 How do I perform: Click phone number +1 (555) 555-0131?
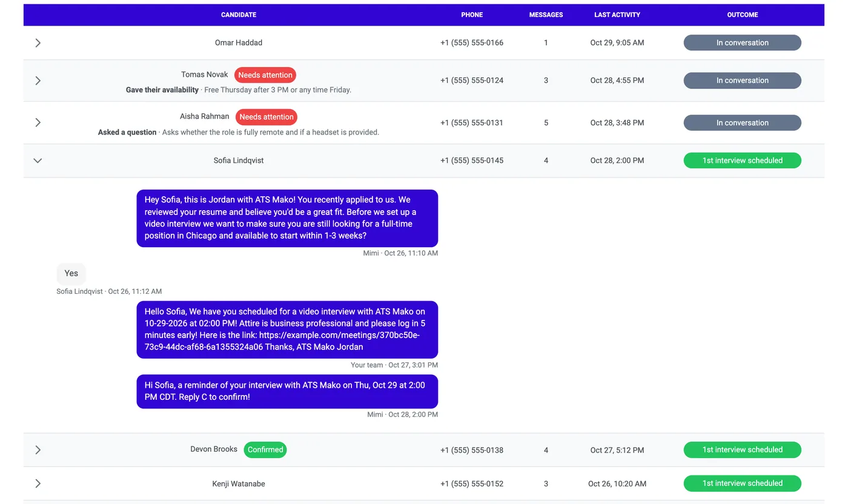coord(472,122)
